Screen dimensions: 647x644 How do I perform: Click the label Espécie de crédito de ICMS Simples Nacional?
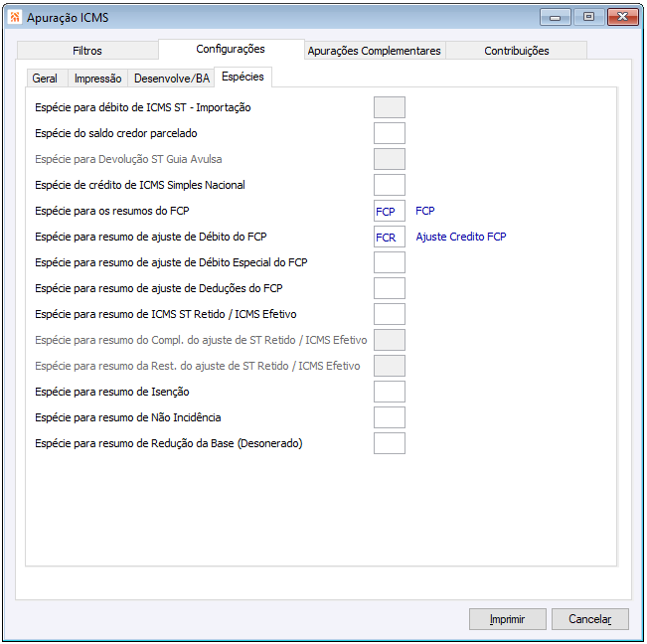[140, 185]
